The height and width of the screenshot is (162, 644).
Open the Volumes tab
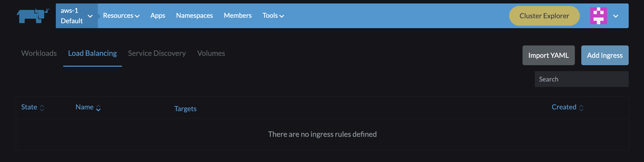[x=211, y=53]
